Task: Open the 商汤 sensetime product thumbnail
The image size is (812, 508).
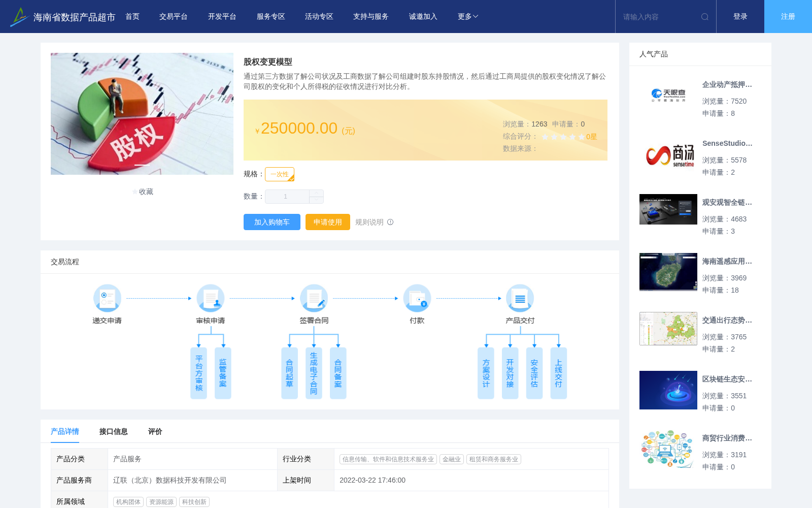Action: click(x=668, y=154)
